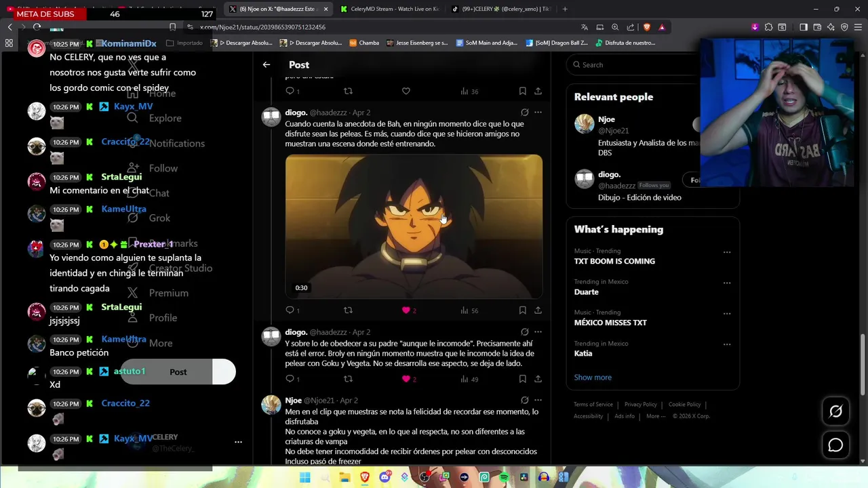
Task: Open more options on diogo's 'Y sobre' post
Action: [538, 332]
